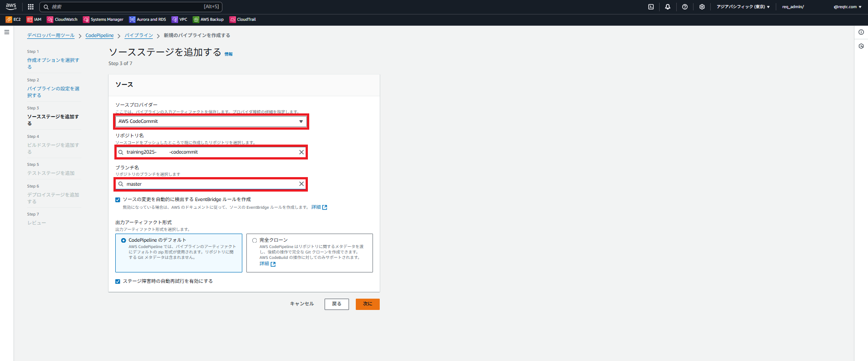Open the notifications bell icon
868x361 pixels.
pyautogui.click(x=668, y=7)
